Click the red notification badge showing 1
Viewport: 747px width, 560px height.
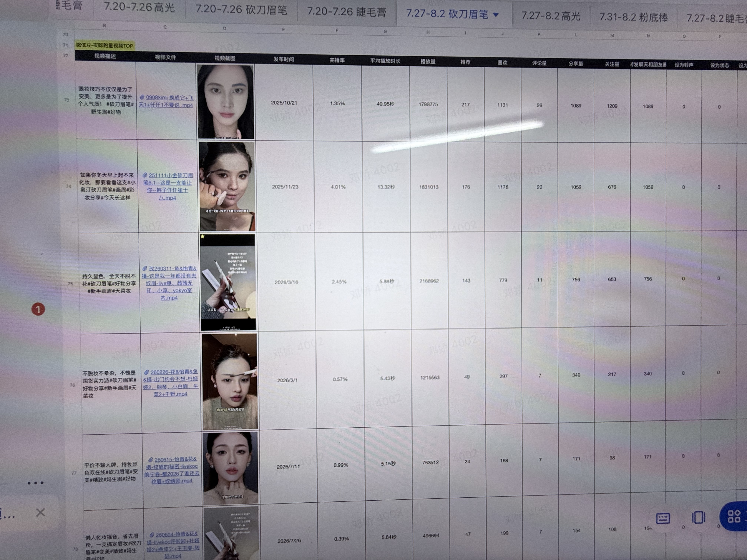(x=38, y=309)
